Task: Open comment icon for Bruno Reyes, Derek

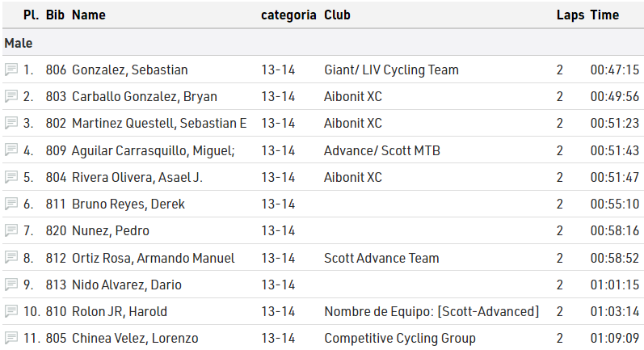Action: pyautogui.click(x=11, y=204)
